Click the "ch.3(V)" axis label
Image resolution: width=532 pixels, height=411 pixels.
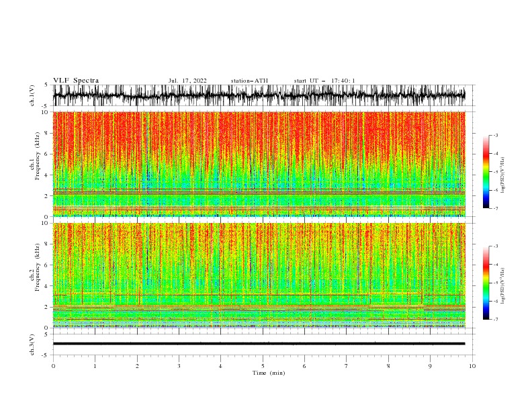(32, 345)
